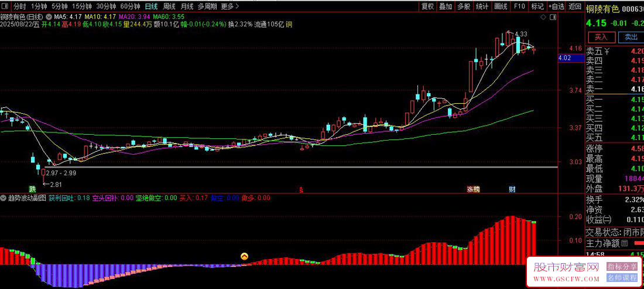Activate the 画线 drawing tool
The image size is (644, 289).
click(x=501, y=6)
